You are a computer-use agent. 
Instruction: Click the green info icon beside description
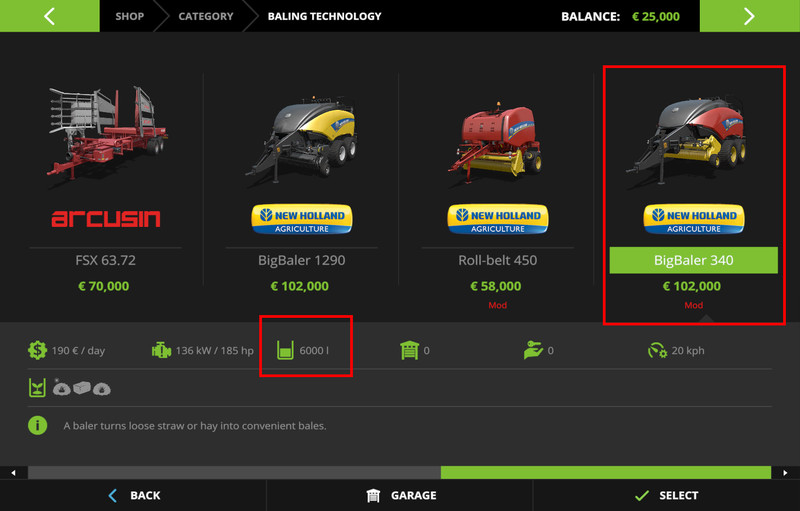coord(38,425)
